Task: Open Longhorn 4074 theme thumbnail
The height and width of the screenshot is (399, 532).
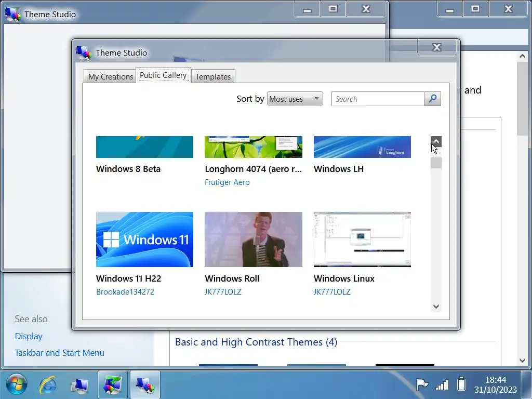Action: [254, 147]
